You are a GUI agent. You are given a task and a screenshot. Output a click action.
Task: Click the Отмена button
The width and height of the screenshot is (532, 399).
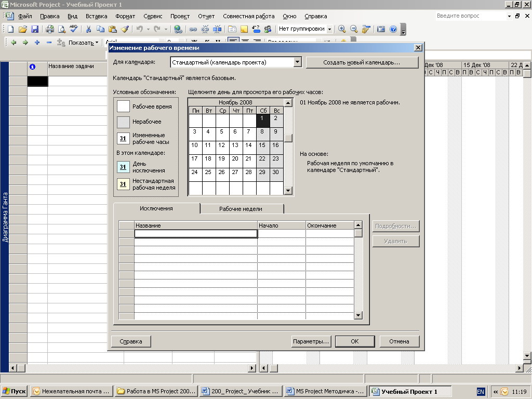click(x=399, y=341)
